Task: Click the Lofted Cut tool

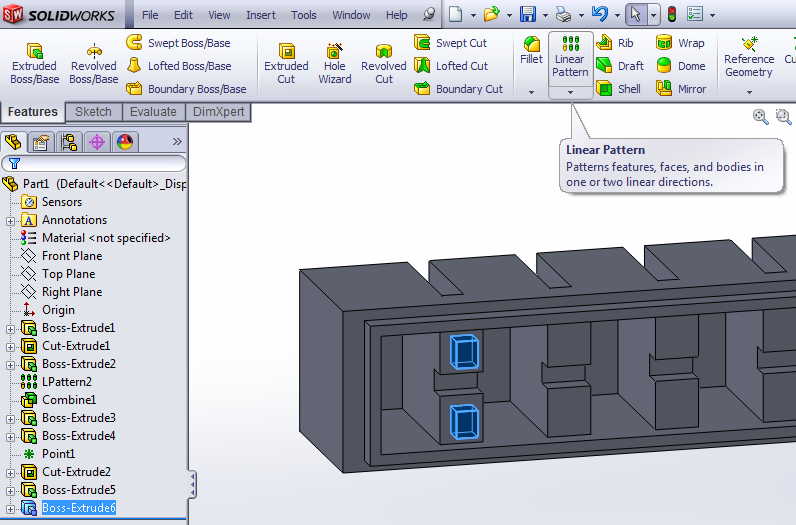Action: pos(451,65)
